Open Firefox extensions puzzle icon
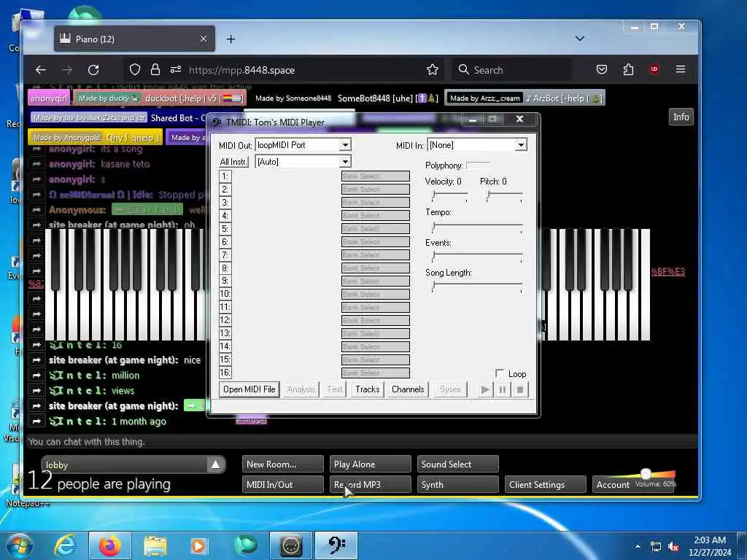 pyautogui.click(x=628, y=70)
